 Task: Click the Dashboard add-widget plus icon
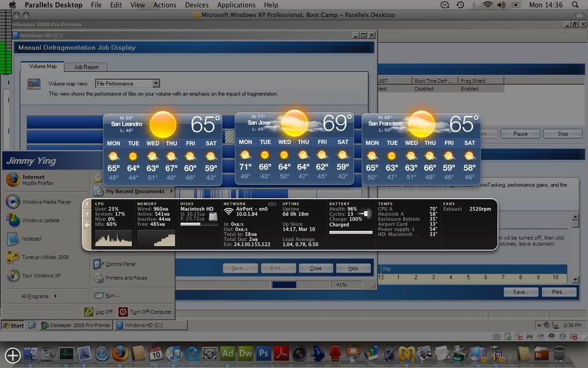coord(13,355)
